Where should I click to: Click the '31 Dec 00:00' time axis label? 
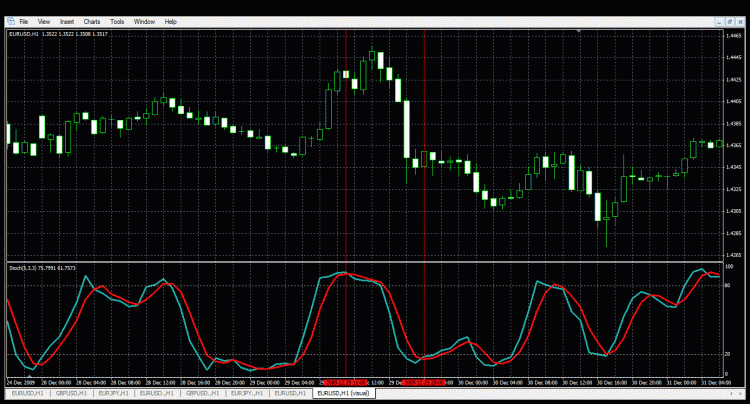pos(682,382)
